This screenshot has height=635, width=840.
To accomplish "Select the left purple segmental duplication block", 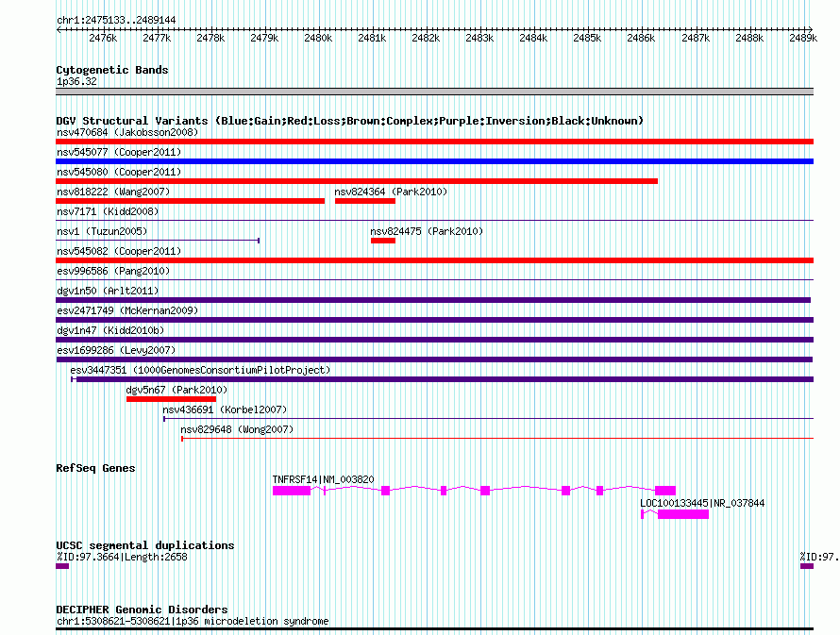I will [62, 566].
